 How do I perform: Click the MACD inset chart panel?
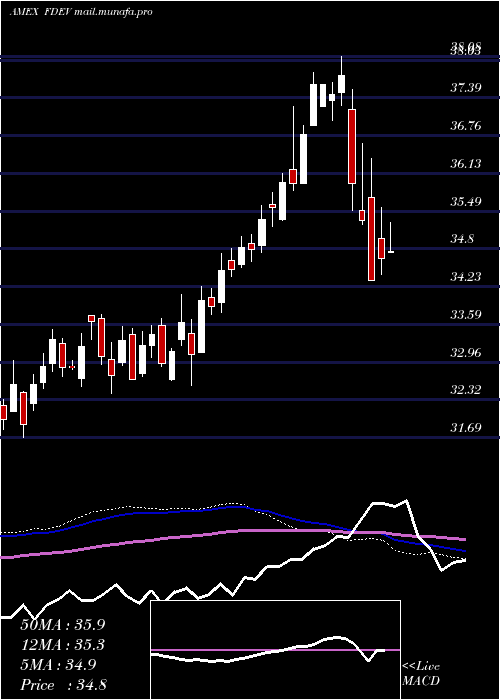point(275,650)
